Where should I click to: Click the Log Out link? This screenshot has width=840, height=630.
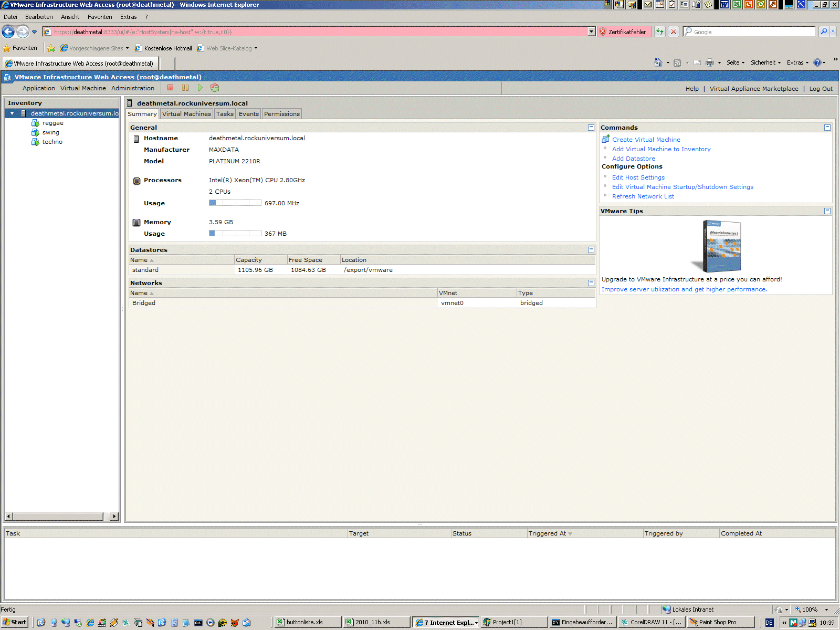tap(821, 89)
